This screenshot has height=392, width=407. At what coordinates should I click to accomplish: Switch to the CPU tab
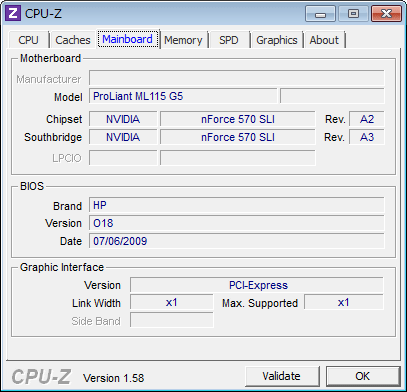29,40
